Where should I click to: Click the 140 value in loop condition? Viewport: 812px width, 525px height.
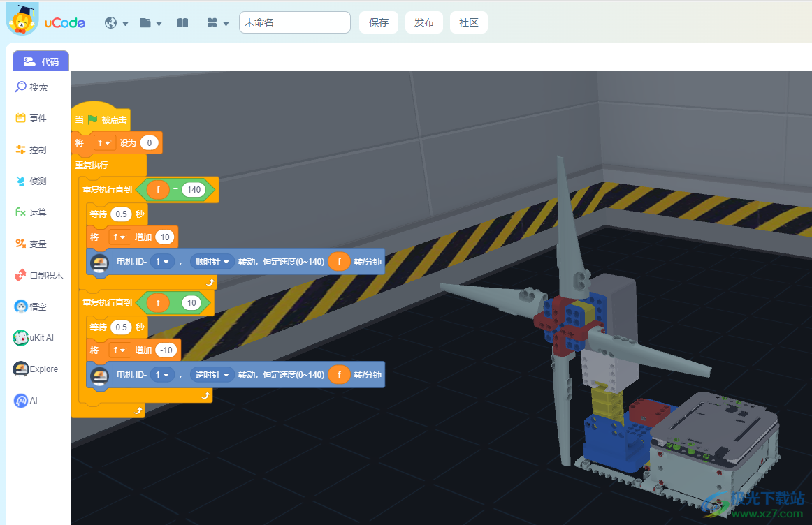pyautogui.click(x=194, y=190)
